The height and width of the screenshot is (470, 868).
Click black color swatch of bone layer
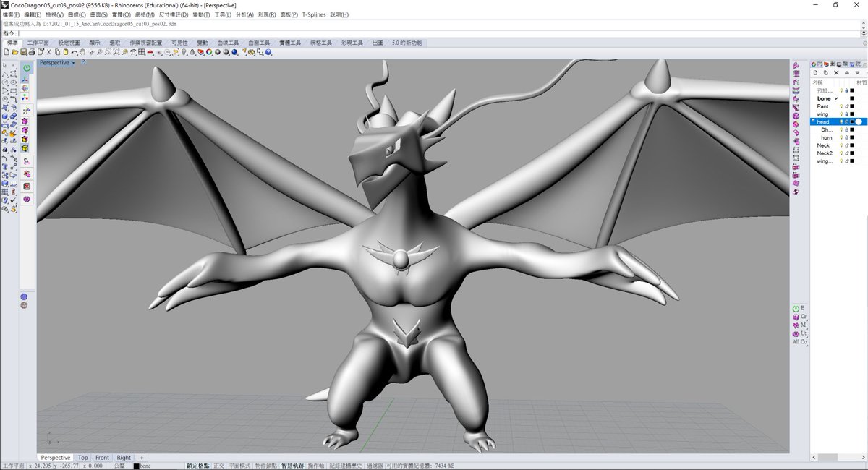coord(852,98)
